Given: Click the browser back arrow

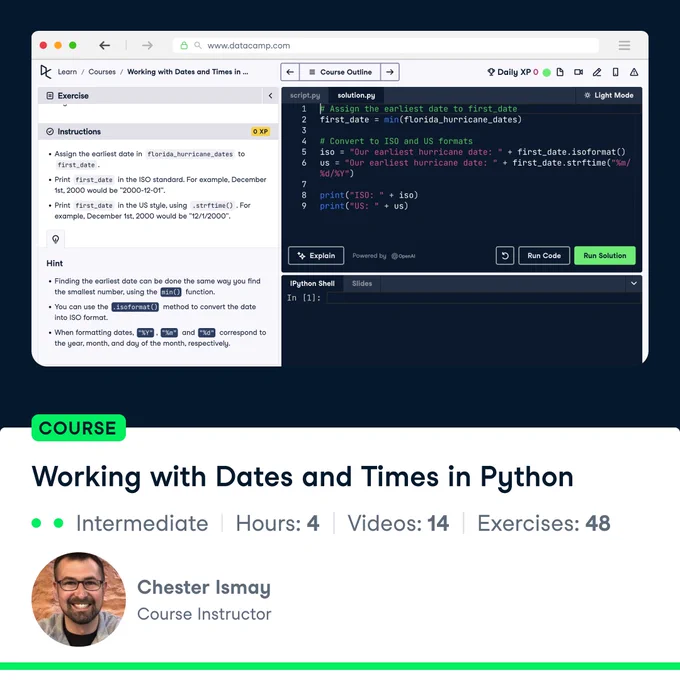Looking at the screenshot, I should [105, 45].
